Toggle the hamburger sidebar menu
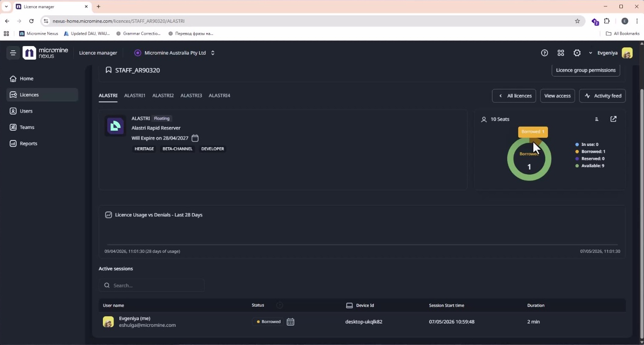Screen dimensions: 644x345 pos(13,53)
